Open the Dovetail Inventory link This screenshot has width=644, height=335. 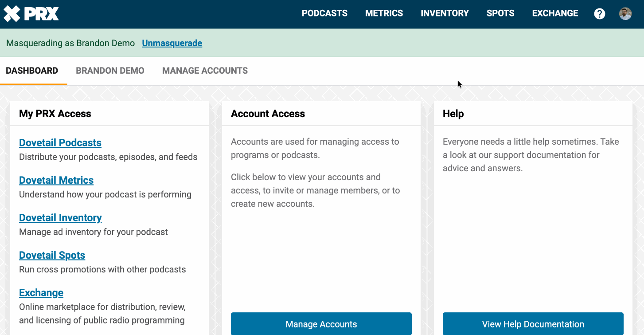(60, 218)
